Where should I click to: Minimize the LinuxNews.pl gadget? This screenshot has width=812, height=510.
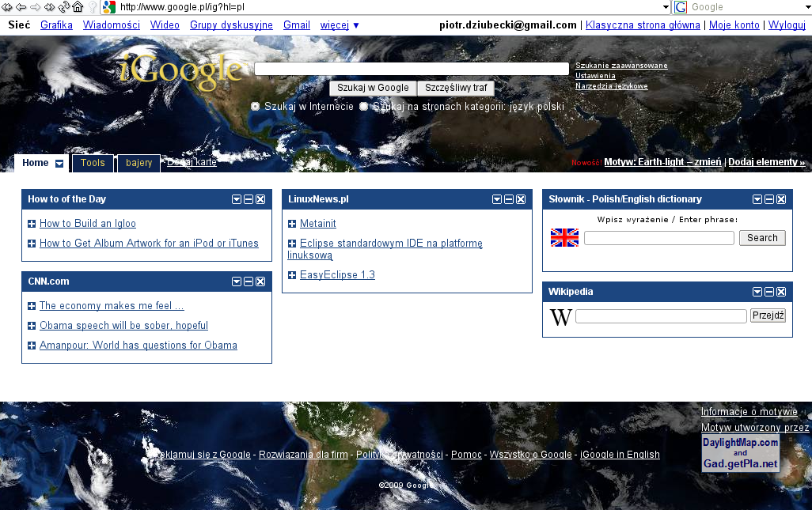[509, 199]
